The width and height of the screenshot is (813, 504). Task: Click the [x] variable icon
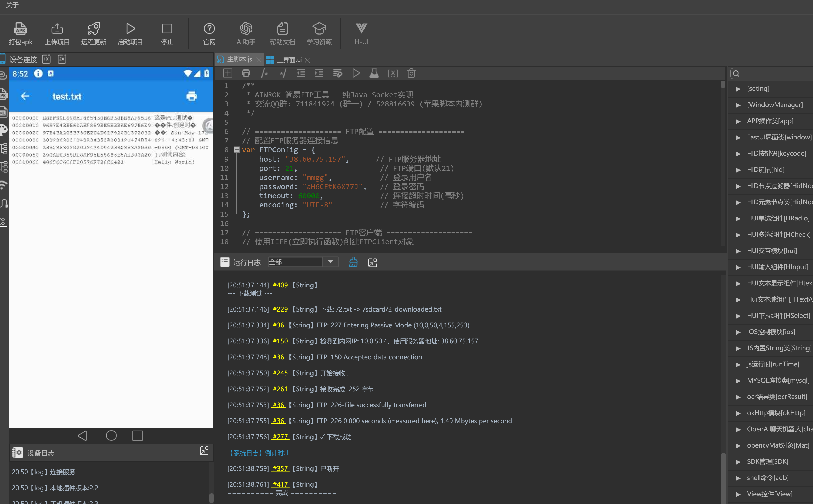[393, 73]
